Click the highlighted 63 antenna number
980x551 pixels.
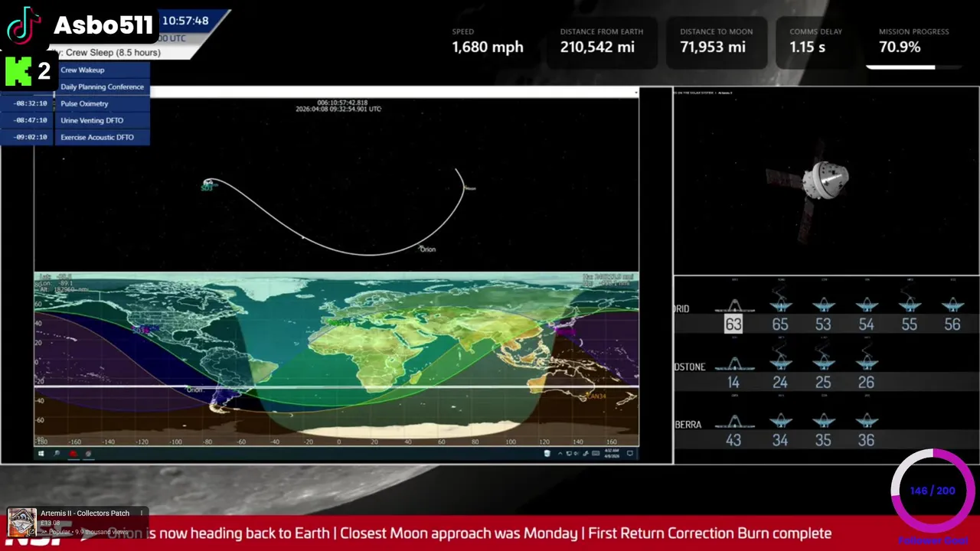733,324
